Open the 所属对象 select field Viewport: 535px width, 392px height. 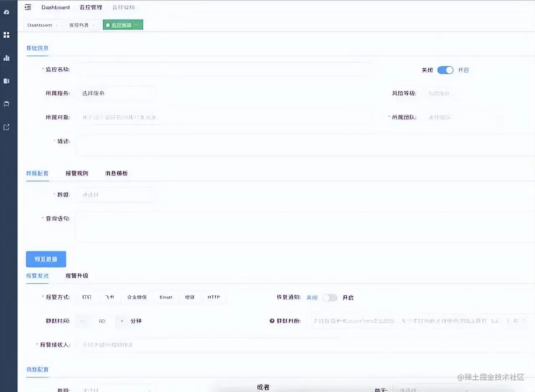point(224,117)
